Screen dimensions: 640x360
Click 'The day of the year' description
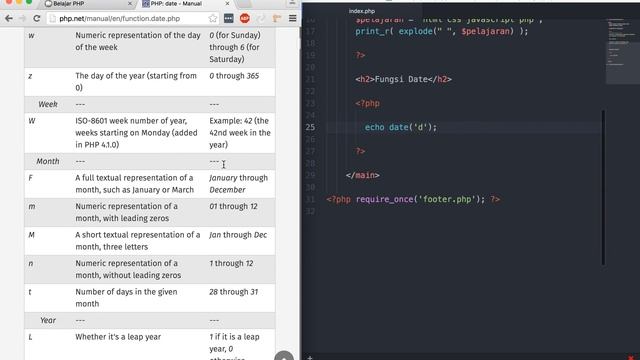click(136, 82)
